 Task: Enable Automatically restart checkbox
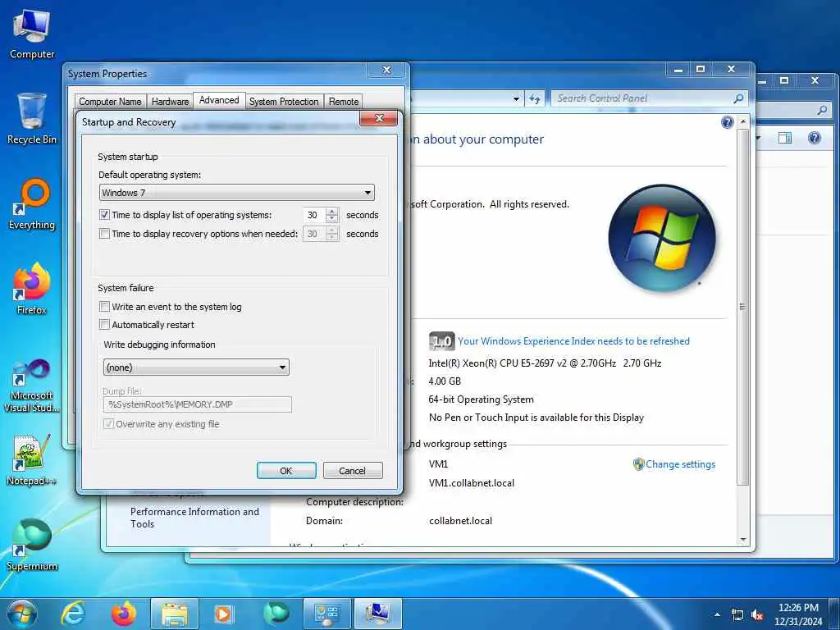(x=104, y=325)
